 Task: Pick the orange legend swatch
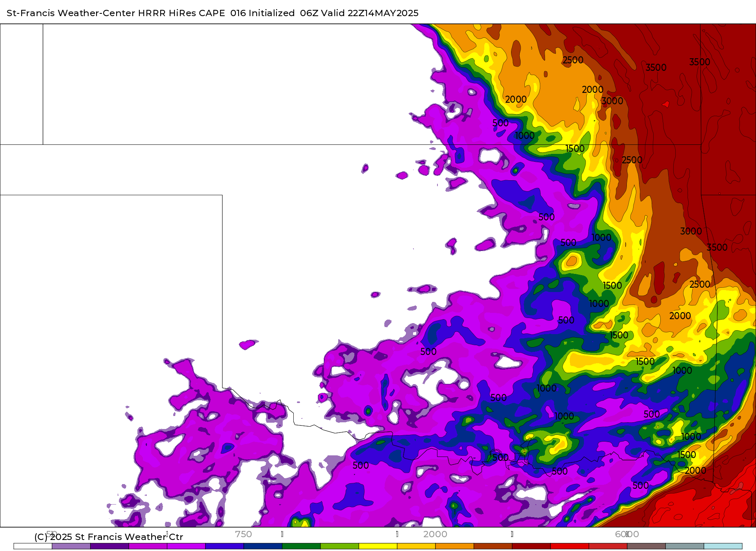click(x=454, y=546)
